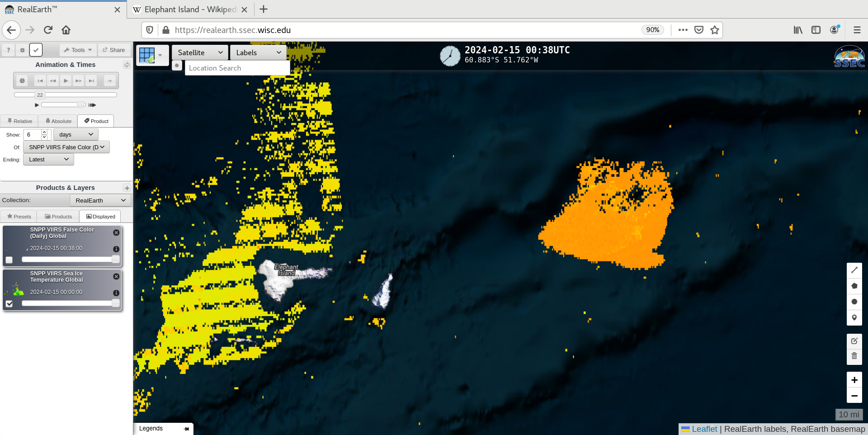Bookmark this page with the star
Viewport: 868px width, 435px height.
click(x=714, y=30)
